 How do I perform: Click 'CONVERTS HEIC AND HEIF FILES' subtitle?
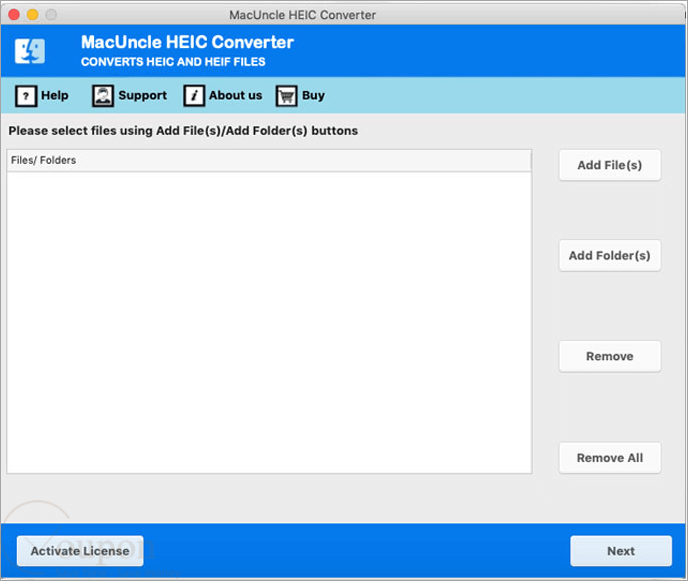coord(173,62)
